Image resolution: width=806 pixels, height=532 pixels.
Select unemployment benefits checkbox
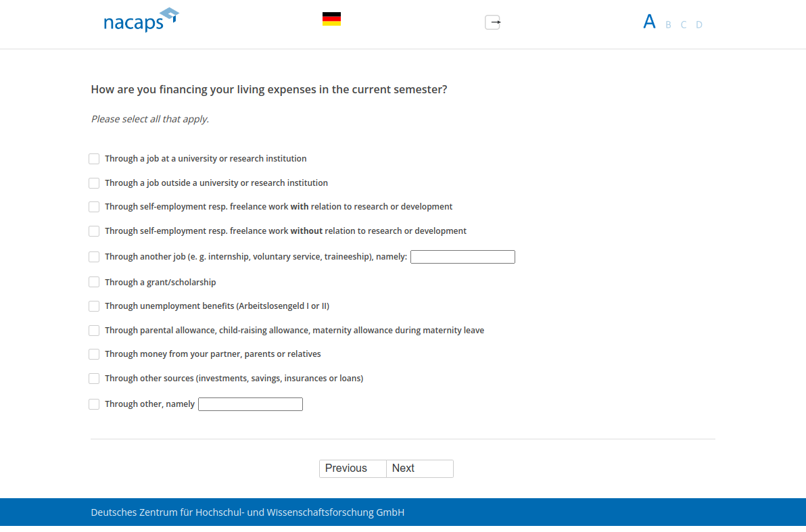click(94, 306)
